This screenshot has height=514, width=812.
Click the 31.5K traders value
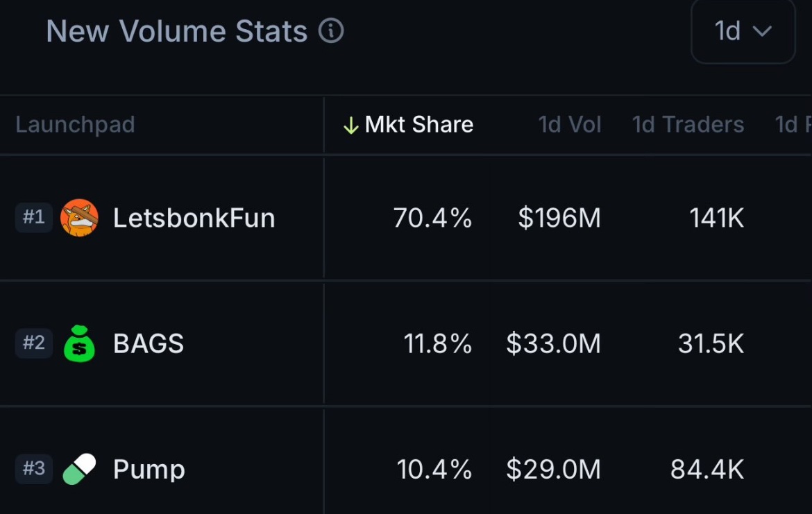711,343
